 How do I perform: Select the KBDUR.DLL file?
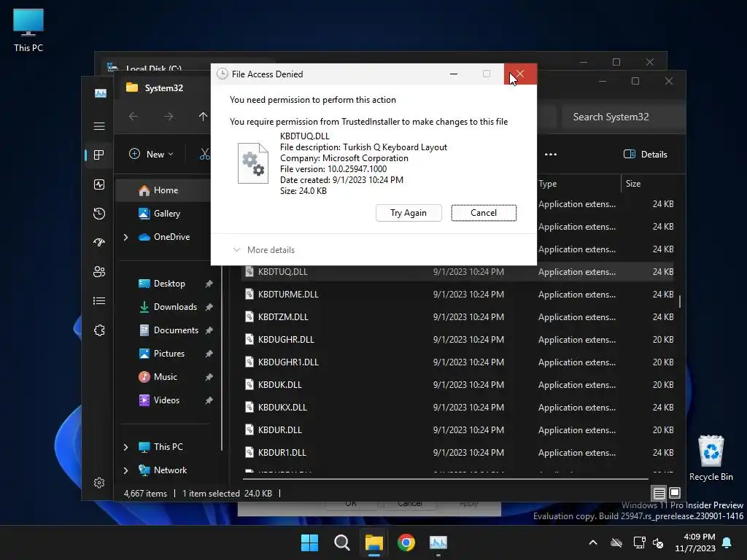pyautogui.click(x=457, y=430)
